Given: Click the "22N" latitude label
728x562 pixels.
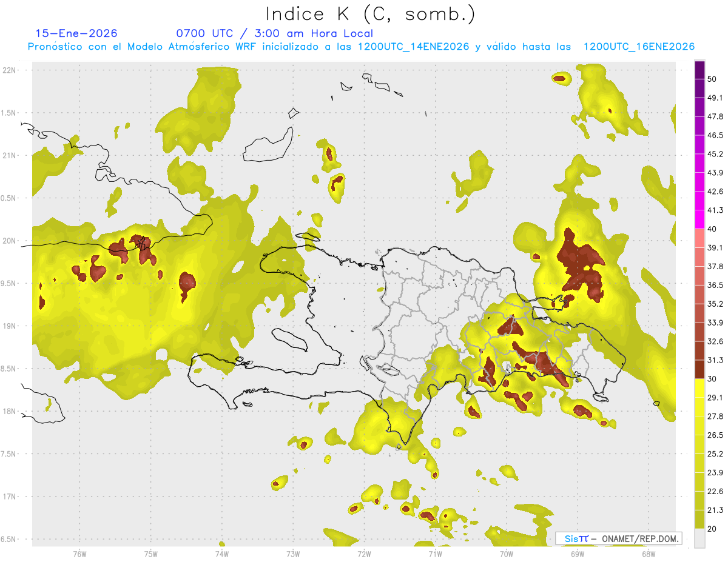Looking at the screenshot, I should coord(9,70).
